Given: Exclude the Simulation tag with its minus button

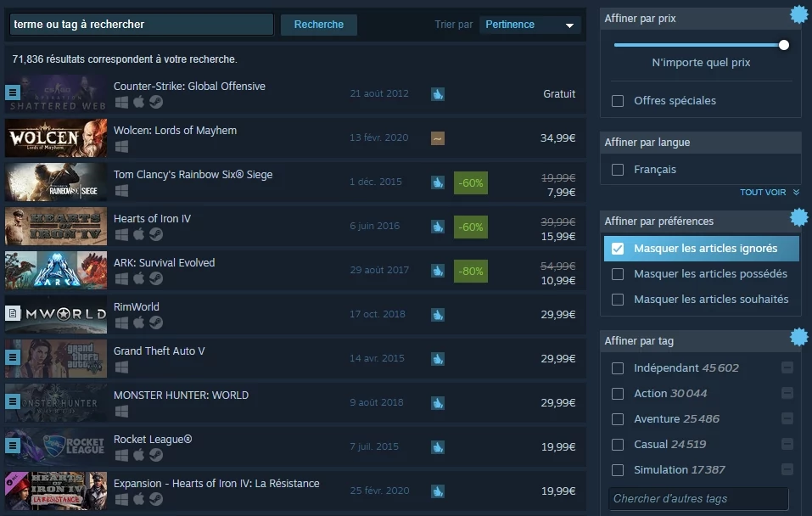Looking at the screenshot, I should pyautogui.click(x=787, y=469).
